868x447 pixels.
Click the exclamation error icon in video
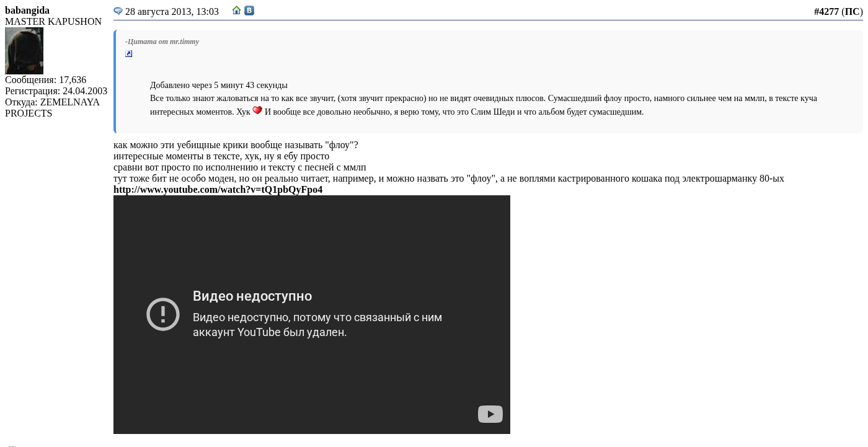pyautogui.click(x=163, y=314)
